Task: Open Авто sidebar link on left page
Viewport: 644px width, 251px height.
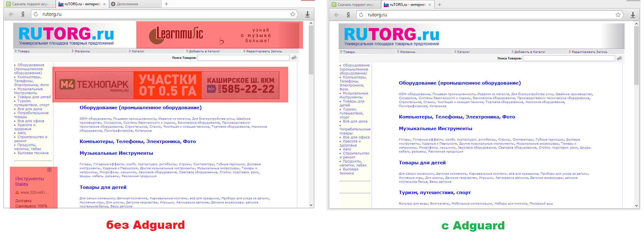Action: point(22,133)
